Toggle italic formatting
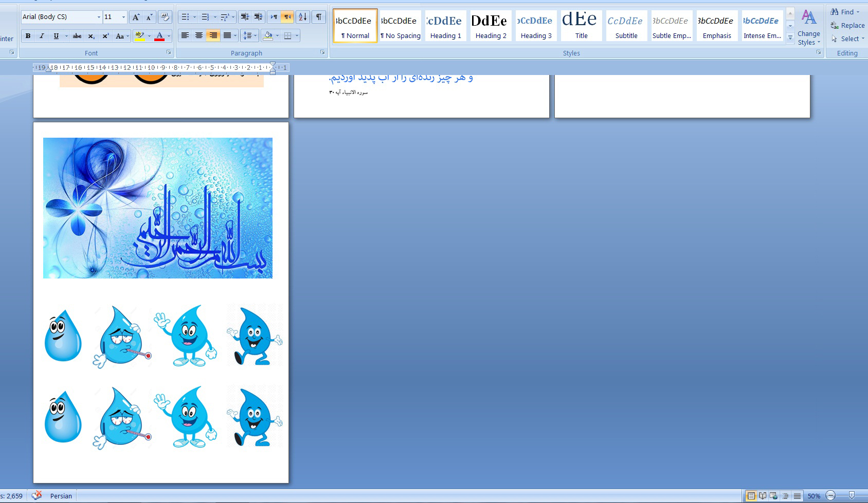This screenshot has width=868, height=503. 42,36
